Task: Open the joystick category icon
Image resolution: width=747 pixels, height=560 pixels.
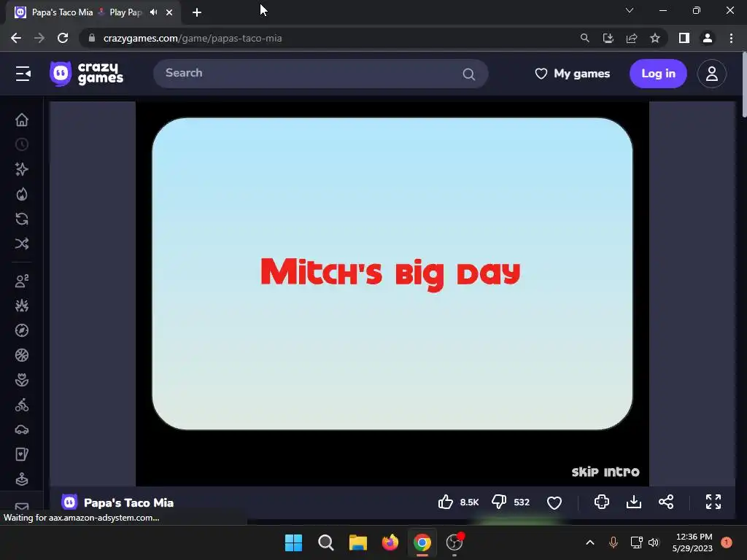Action: tap(22, 479)
